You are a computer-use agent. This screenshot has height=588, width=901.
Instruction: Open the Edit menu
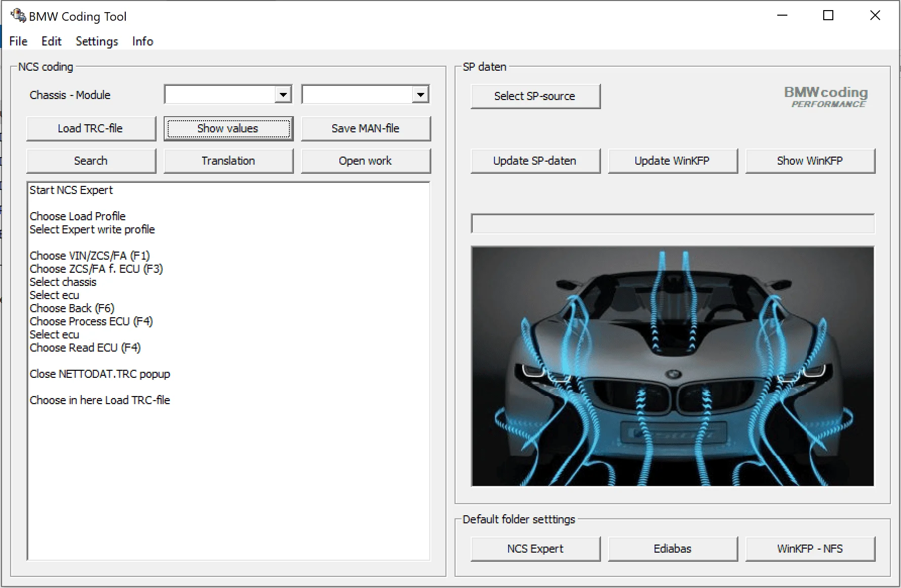pos(51,41)
